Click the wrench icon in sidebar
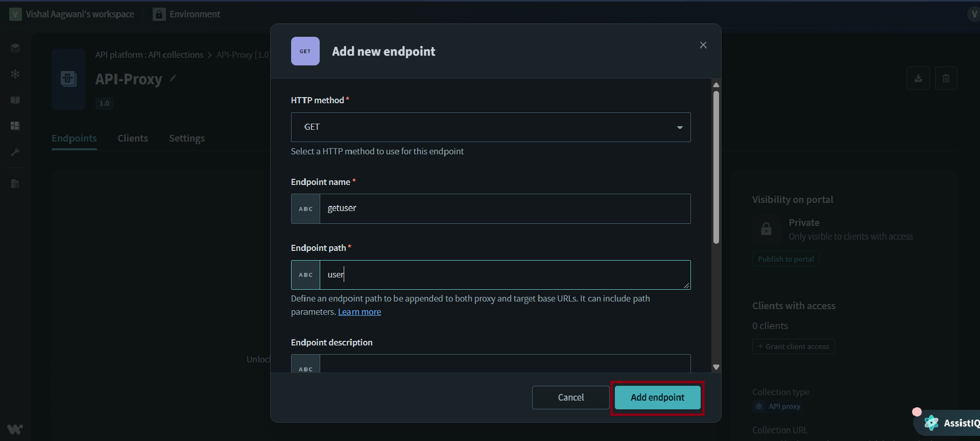The image size is (980, 441). (x=15, y=152)
